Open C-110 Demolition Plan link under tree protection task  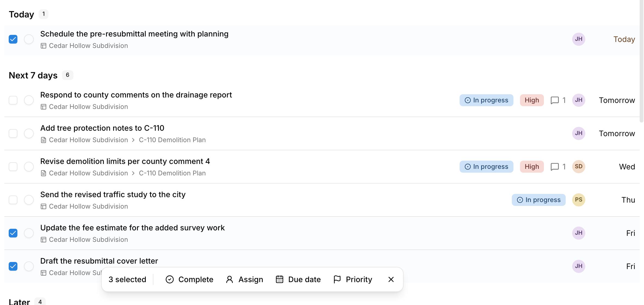coord(172,140)
